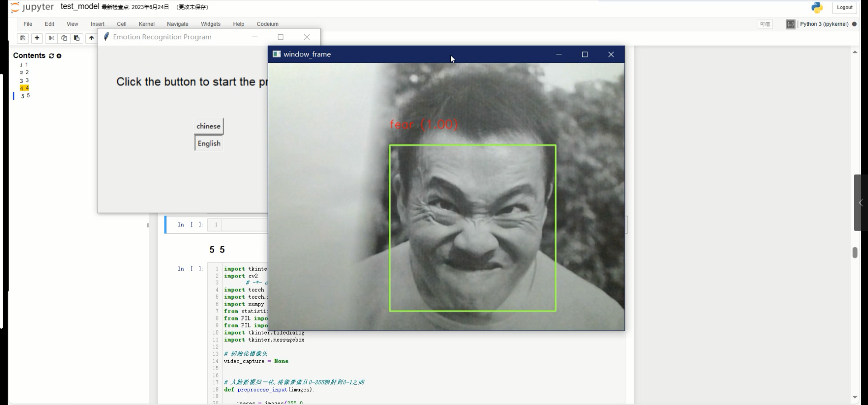Click the Logout button
The height and width of the screenshot is (405, 868).
click(844, 7)
